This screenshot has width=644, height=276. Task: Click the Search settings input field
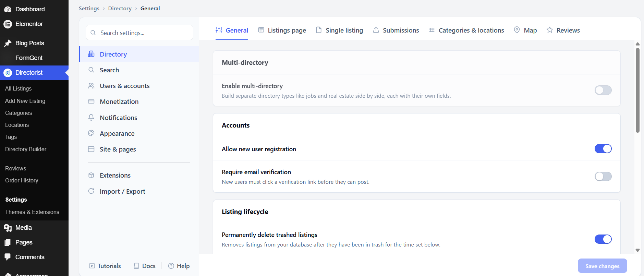pos(139,33)
